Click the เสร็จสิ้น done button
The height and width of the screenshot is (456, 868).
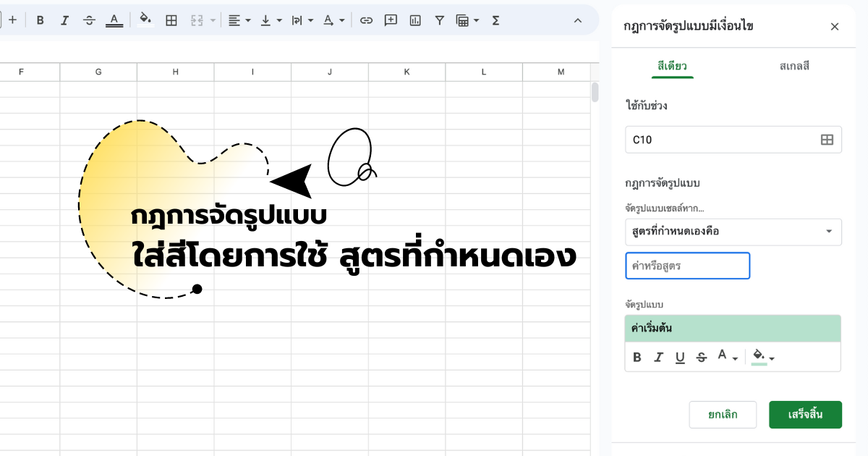(x=805, y=415)
